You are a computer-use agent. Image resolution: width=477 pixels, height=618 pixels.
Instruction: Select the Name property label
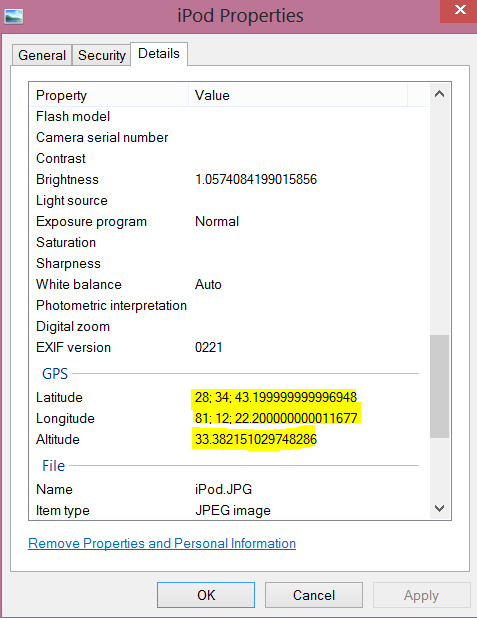54,490
